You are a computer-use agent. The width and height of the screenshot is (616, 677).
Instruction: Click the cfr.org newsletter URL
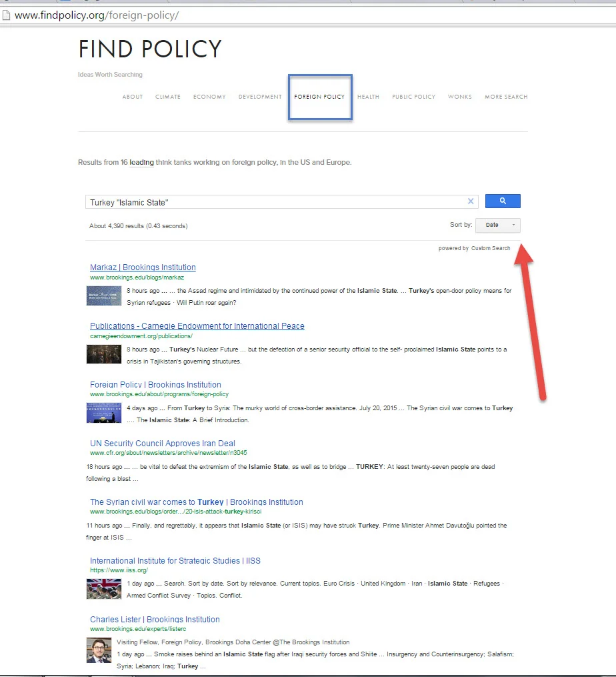pos(169,453)
